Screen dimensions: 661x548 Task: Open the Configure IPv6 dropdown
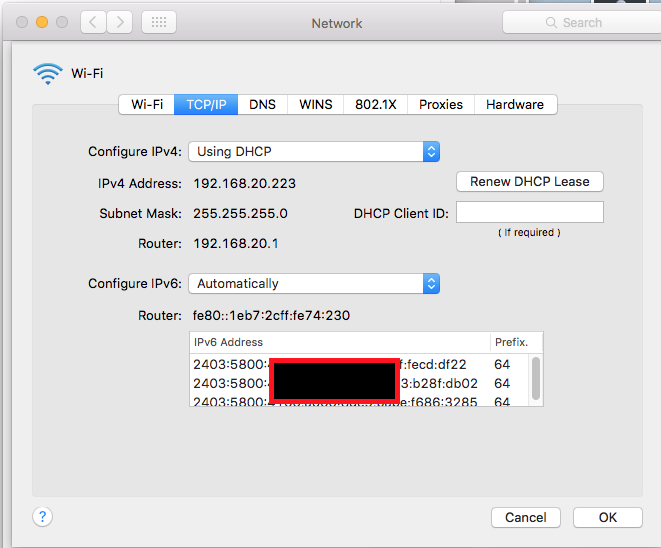click(x=314, y=284)
